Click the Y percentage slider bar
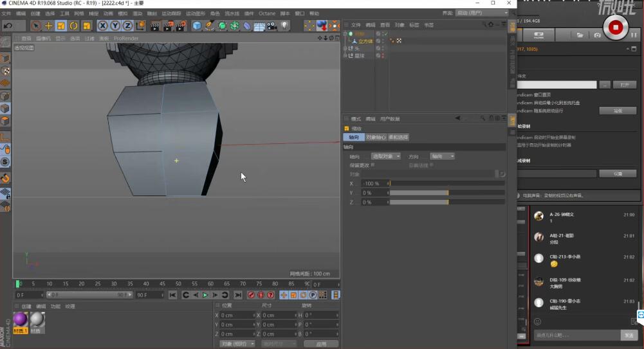The width and height of the screenshot is (644, 349). point(447,193)
